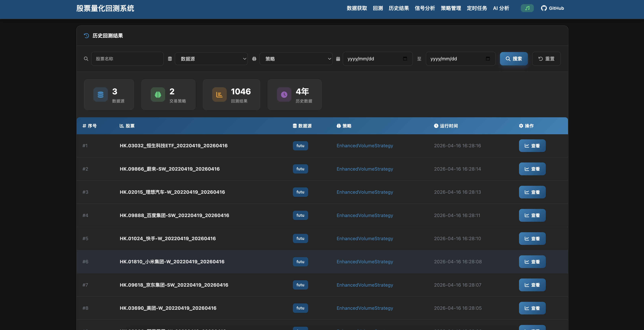Expand the 策略 dropdown filter
This screenshot has width=644, height=330.
pyautogui.click(x=296, y=59)
